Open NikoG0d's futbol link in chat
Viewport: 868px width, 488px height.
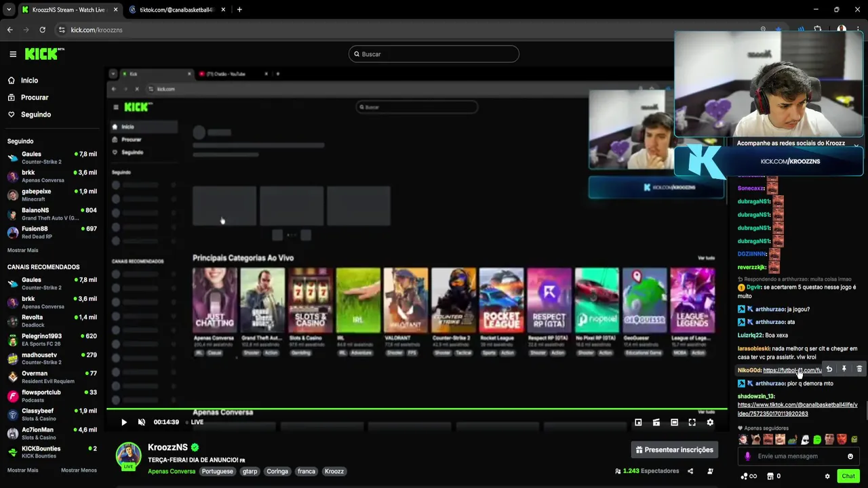tap(791, 371)
